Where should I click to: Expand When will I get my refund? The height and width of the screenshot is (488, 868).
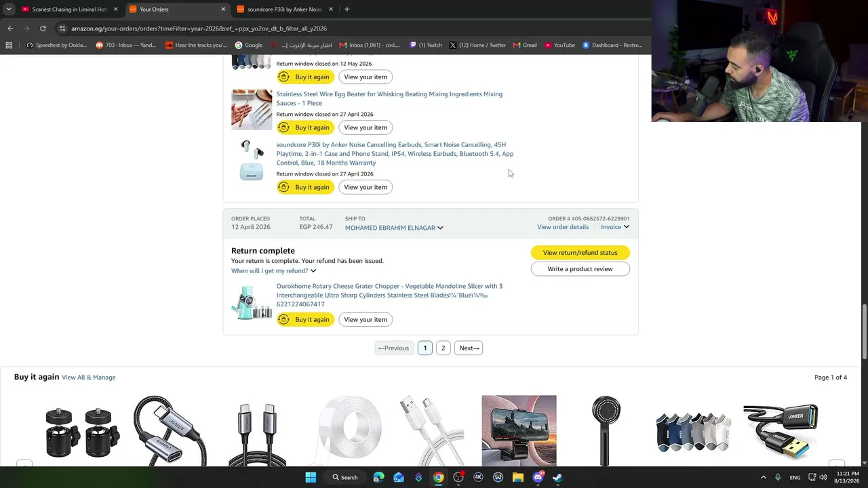[273, 271]
